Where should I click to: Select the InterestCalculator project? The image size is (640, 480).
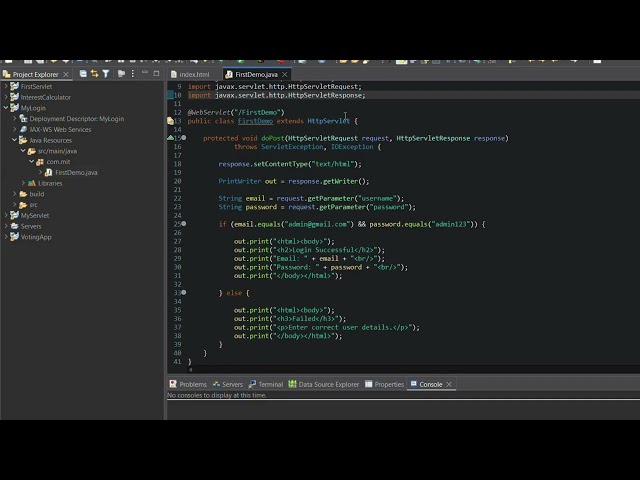45,97
